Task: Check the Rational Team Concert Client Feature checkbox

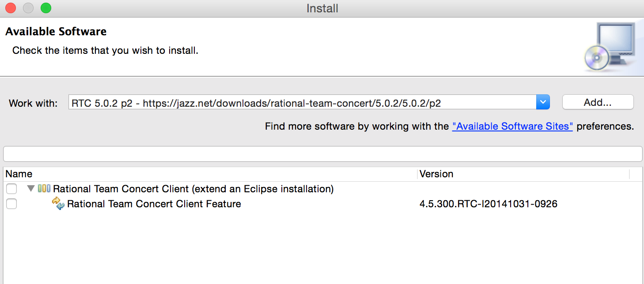Action: click(x=11, y=204)
